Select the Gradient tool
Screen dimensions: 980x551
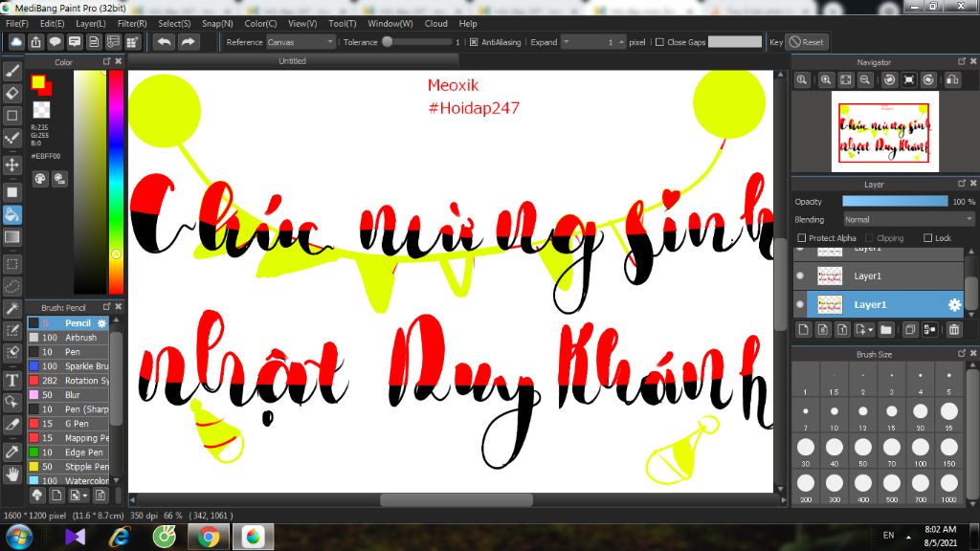[x=11, y=237]
